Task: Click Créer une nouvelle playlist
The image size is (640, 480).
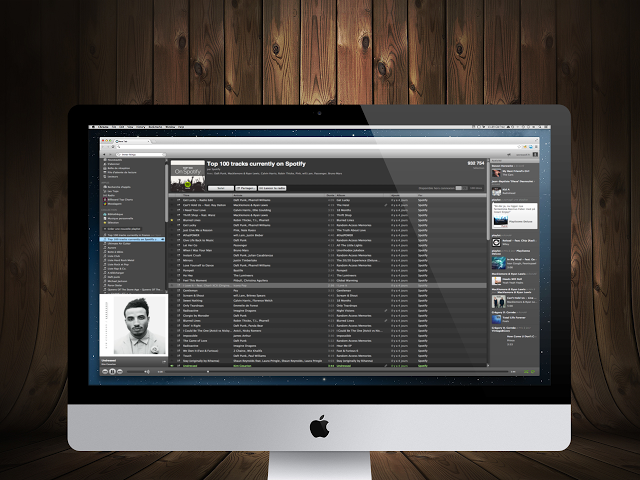Action: pos(123,229)
